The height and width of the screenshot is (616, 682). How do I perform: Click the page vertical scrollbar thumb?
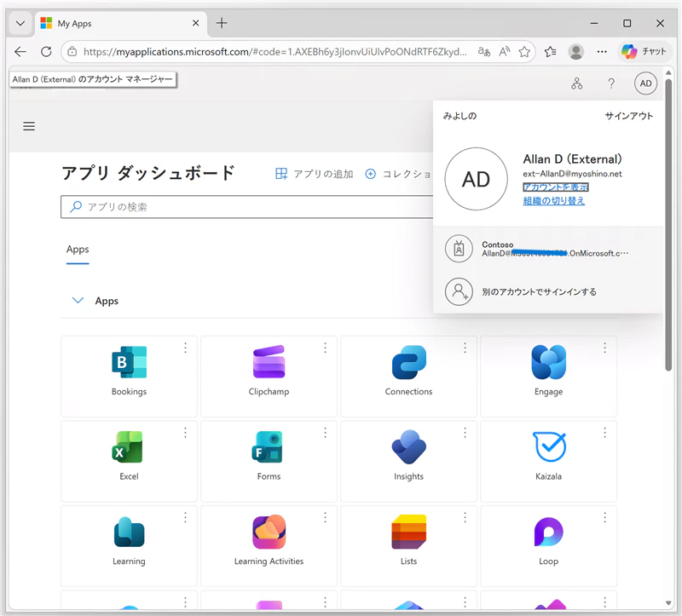[668, 224]
